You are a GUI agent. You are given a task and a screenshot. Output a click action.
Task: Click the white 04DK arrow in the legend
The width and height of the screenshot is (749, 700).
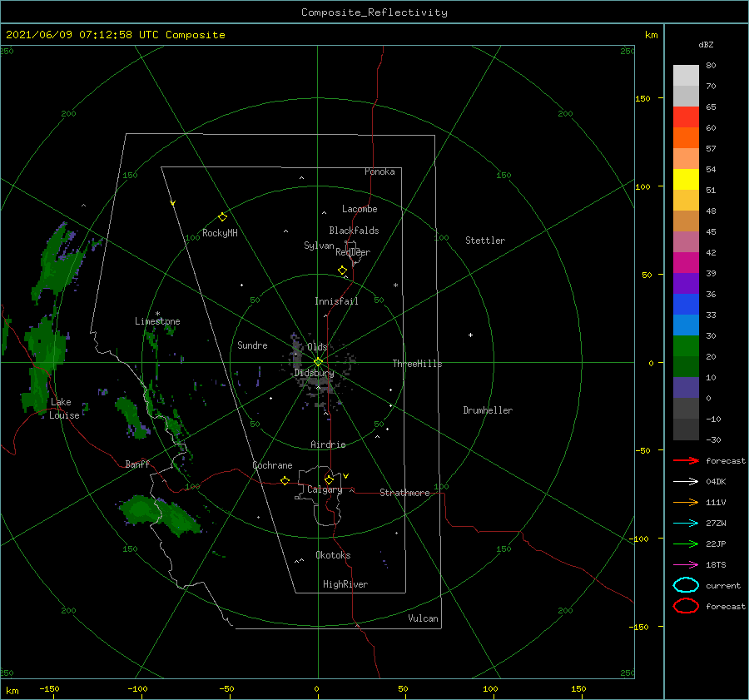686,482
